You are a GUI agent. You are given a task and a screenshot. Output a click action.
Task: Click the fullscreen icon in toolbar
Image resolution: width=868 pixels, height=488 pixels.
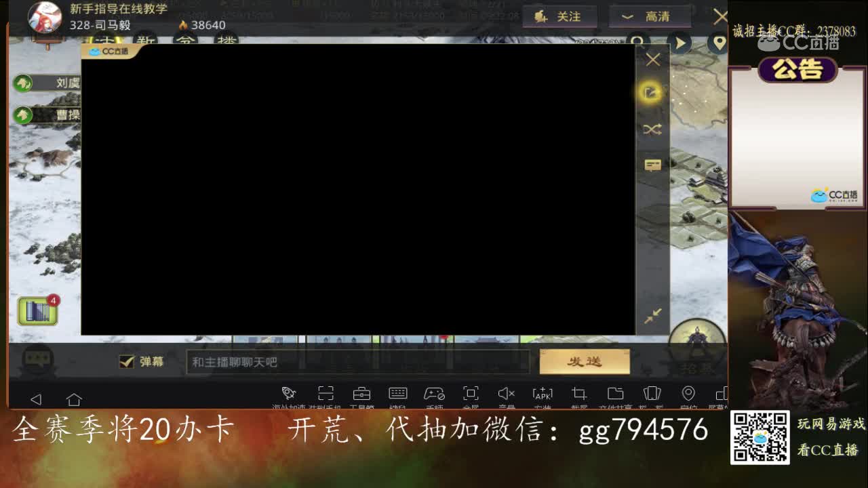(x=471, y=394)
